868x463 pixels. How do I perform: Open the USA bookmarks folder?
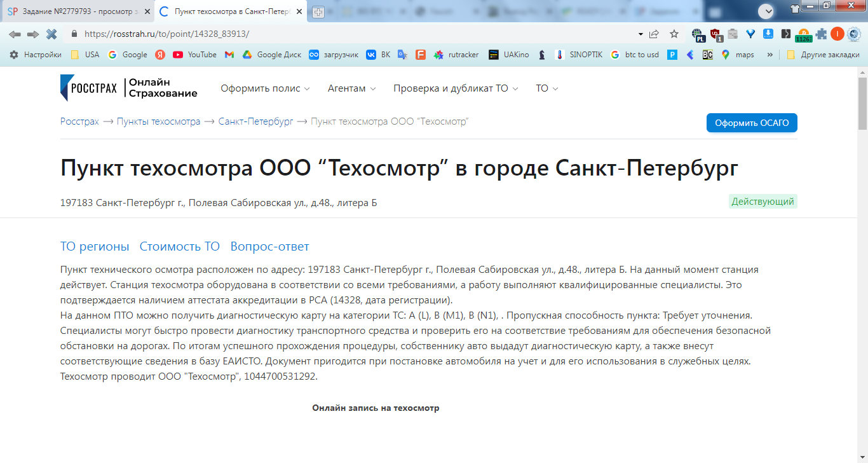click(x=85, y=55)
